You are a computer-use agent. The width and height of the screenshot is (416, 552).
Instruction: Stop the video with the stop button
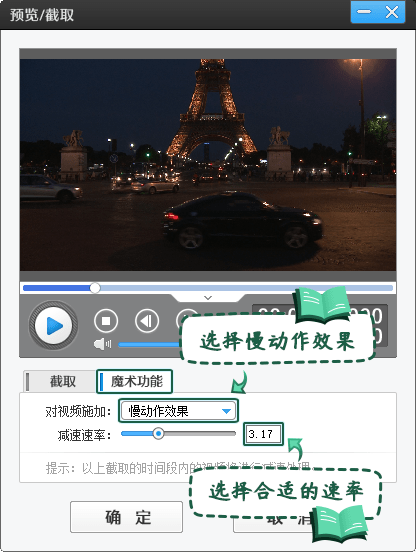point(106,321)
